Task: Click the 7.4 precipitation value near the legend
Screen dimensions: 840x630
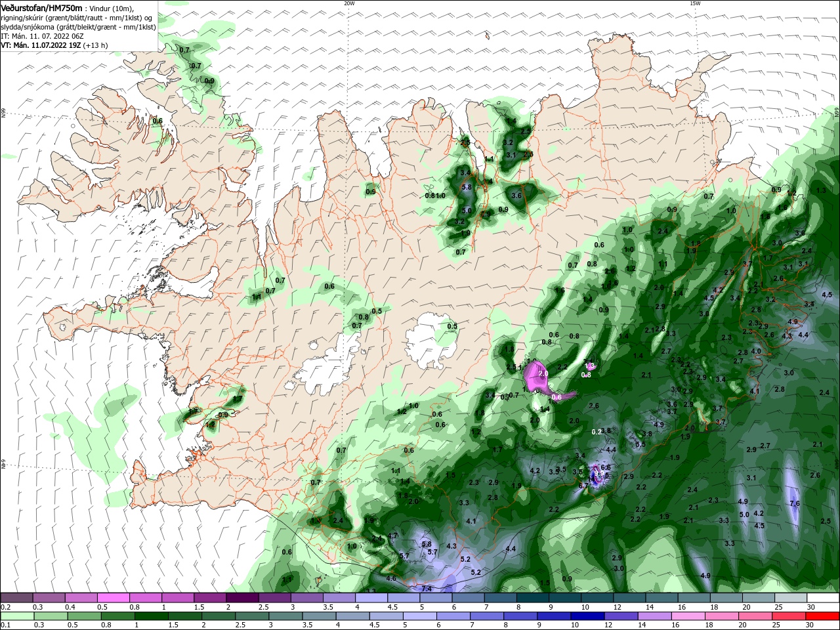Action: tap(426, 589)
